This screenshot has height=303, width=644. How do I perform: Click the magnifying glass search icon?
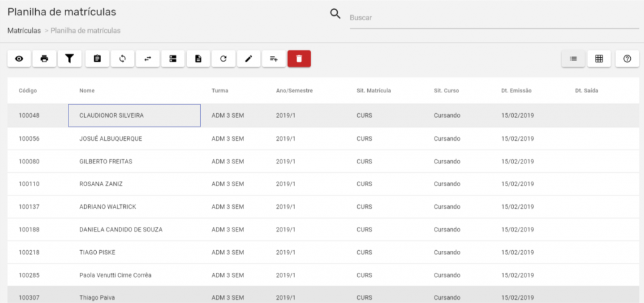click(x=336, y=14)
